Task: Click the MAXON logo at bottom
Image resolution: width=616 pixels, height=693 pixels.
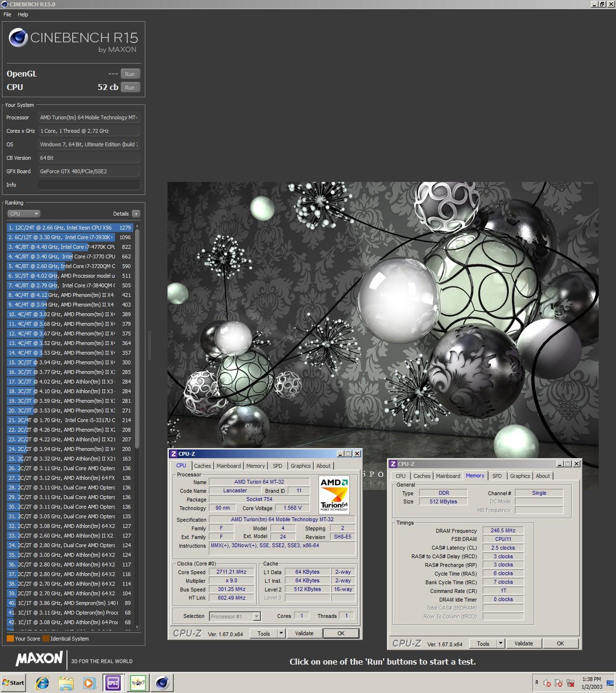Action: [x=39, y=659]
